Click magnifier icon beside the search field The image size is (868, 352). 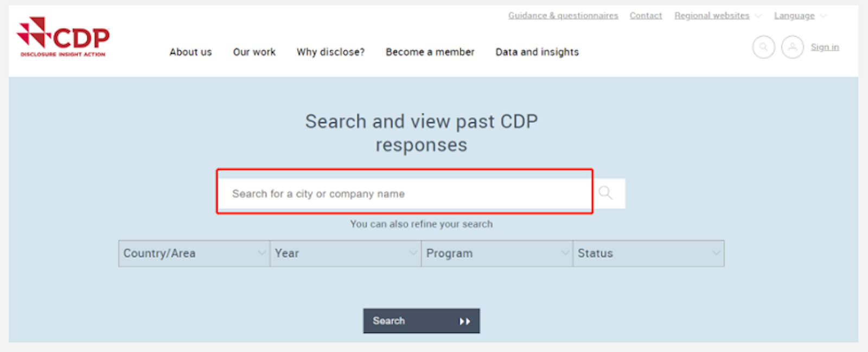606,193
